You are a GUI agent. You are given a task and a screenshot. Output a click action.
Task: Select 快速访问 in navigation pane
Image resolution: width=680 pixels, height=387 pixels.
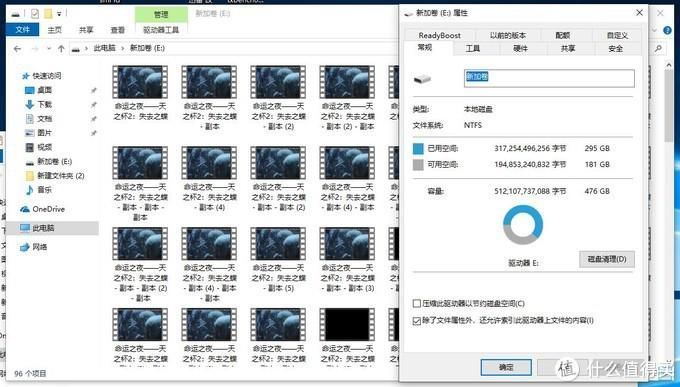pyautogui.click(x=47, y=75)
